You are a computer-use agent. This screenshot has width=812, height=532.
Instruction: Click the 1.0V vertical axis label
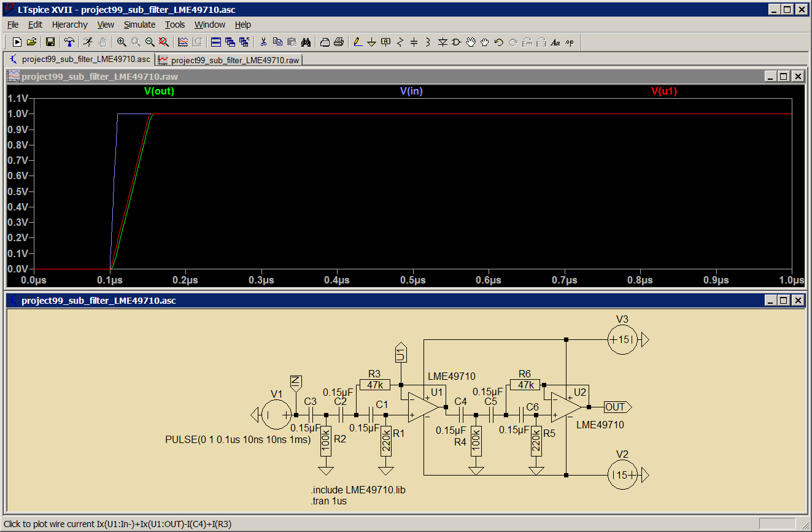(x=18, y=114)
